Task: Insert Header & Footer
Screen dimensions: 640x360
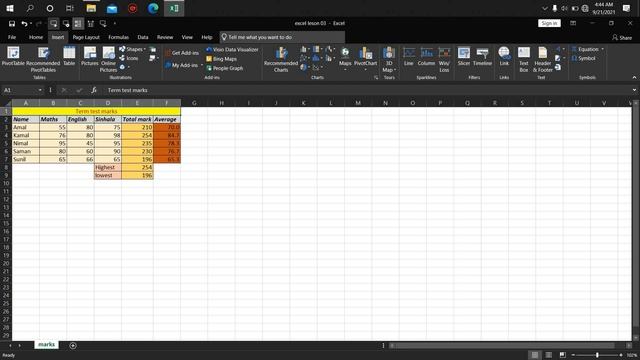Action: coord(542,59)
